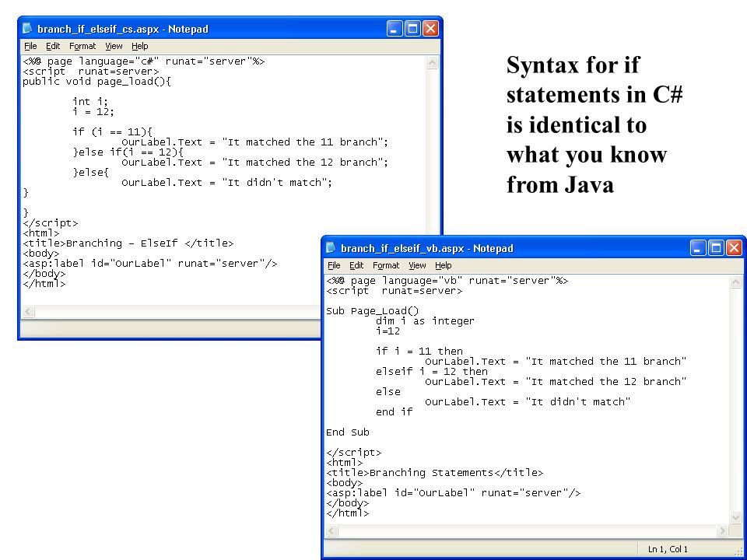Click scroll left arrow in vb.aspx Notepad

point(331,530)
